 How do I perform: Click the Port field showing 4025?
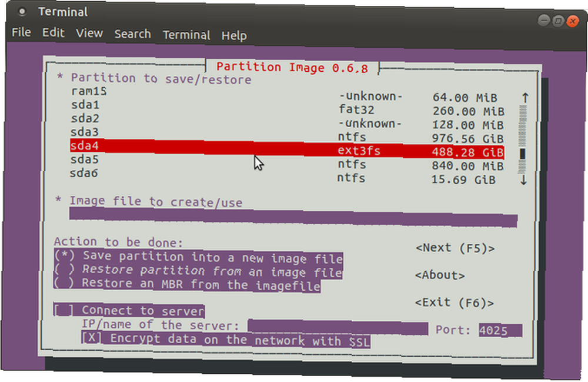(x=500, y=330)
